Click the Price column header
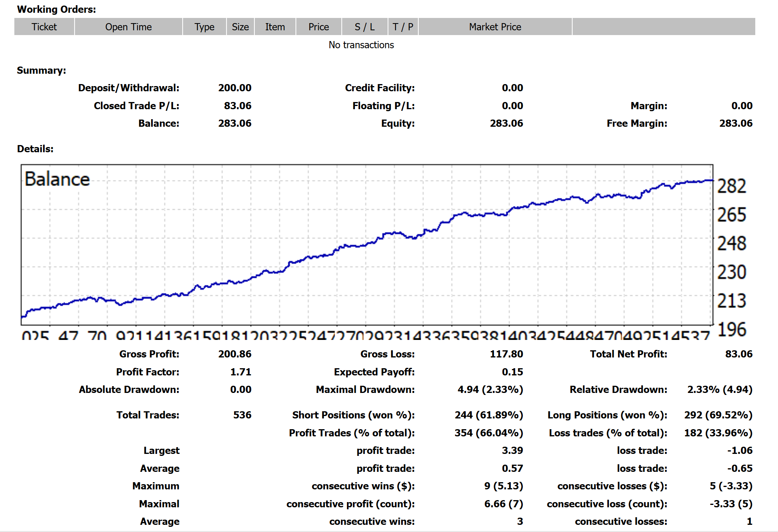This screenshot has height=532, width=778. (318, 27)
